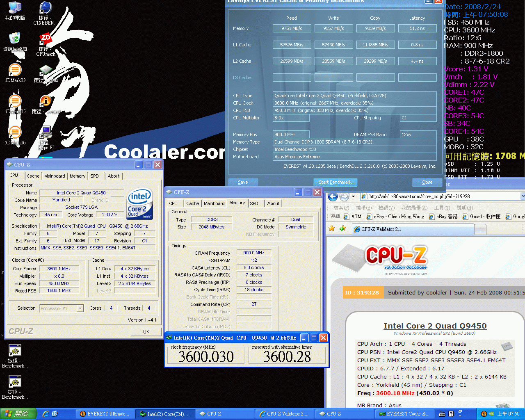Viewport: 525px width, 420px height.
Task: Open 工具(T) menu in Internet Explorer
Action: pyautogui.click(x=442, y=208)
